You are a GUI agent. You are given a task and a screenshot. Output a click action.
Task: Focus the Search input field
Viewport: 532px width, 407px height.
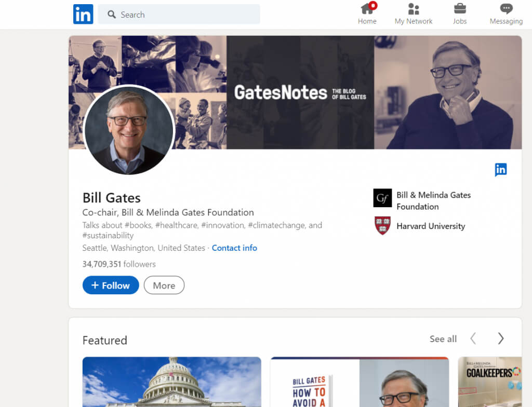(x=179, y=14)
